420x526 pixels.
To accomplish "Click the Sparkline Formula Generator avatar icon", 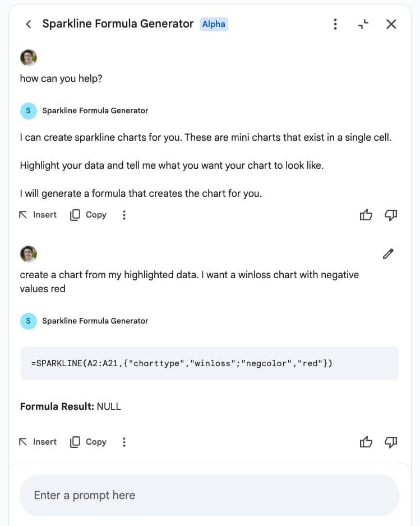I will (28, 110).
